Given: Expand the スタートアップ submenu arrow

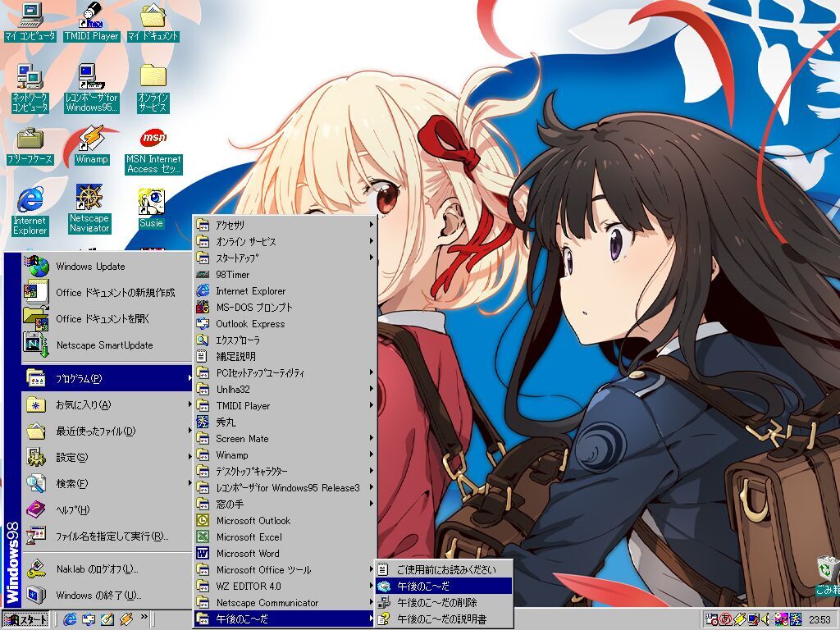Looking at the screenshot, I should [x=371, y=258].
